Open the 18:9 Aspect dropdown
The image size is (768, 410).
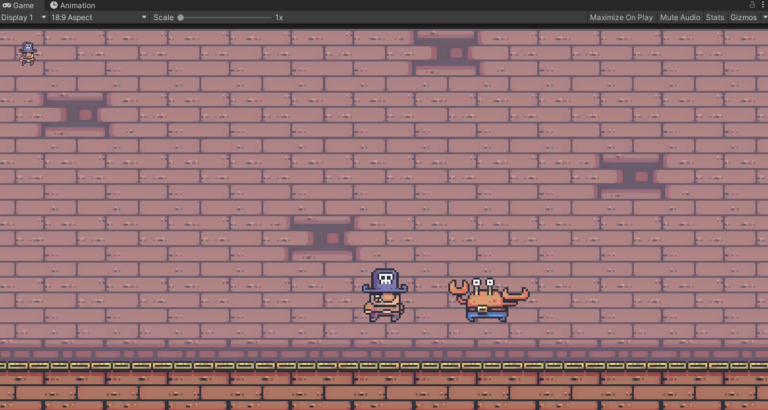click(99, 17)
